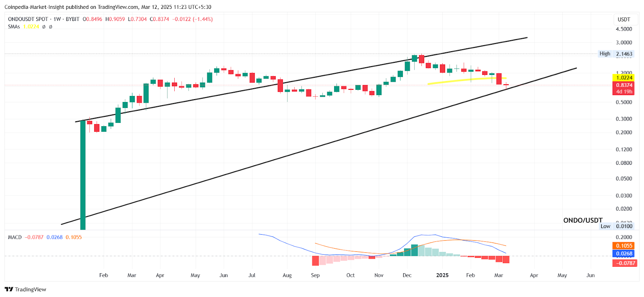Click the blue MACD value tag 0.0268

624,254
